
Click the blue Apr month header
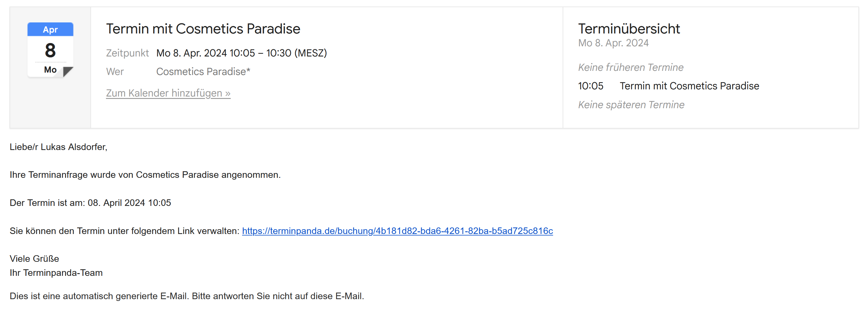(x=50, y=30)
